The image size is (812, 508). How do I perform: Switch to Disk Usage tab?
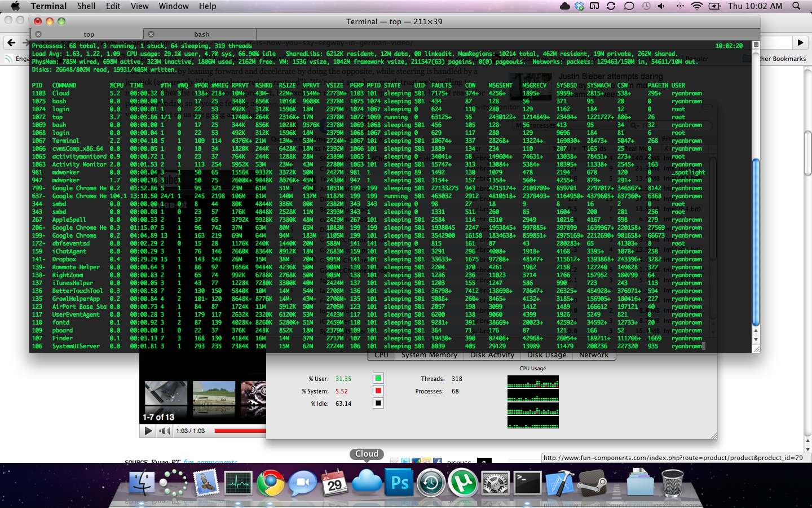pyautogui.click(x=546, y=355)
